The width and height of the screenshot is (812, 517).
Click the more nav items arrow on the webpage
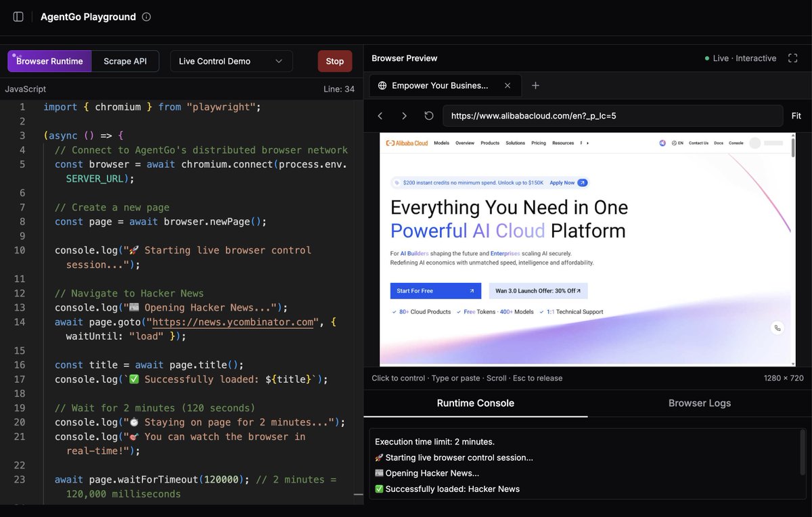click(x=588, y=143)
